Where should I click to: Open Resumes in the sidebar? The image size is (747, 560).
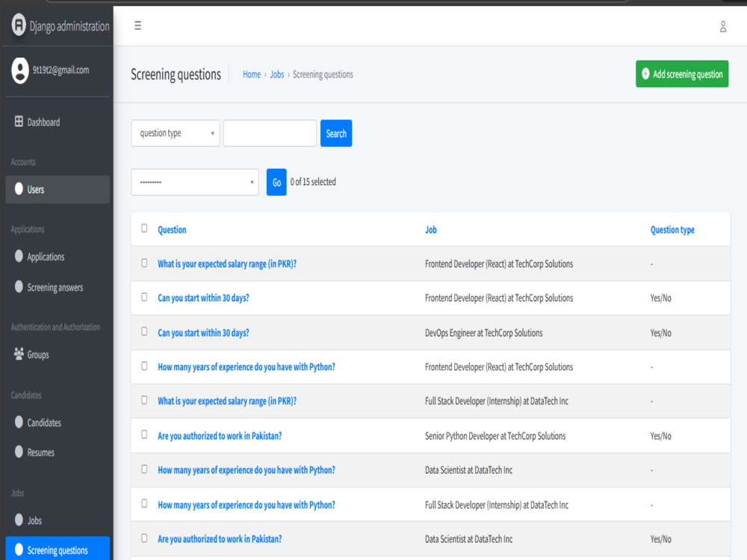(58, 452)
